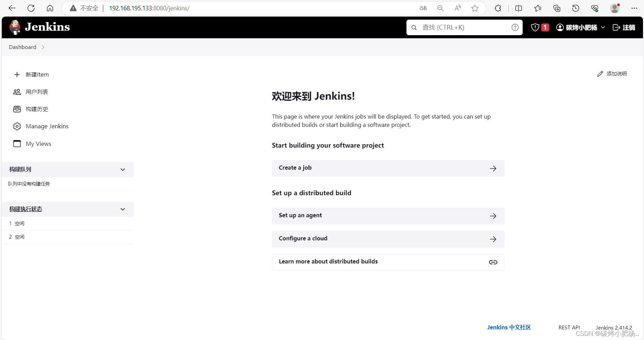Open the Jenkins 中文社区 footer link
This screenshot has height=340, width=644.
pos(509,327)
